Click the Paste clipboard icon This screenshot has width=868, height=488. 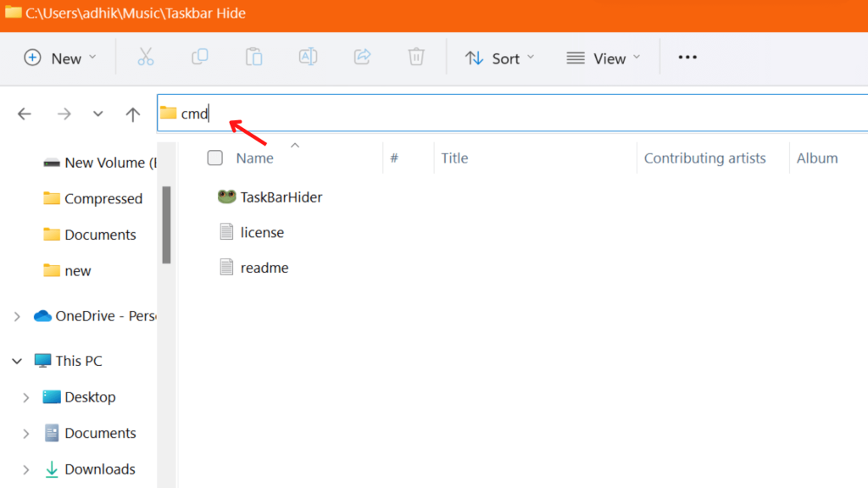254,57
